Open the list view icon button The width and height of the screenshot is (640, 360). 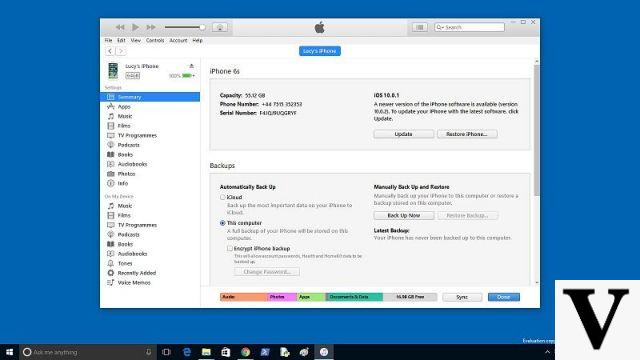tap(420, 27)
